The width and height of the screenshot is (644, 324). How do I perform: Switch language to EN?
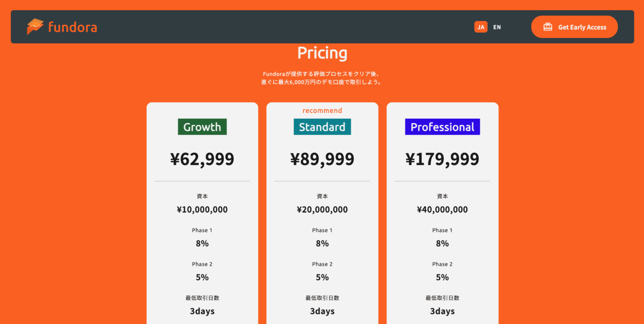[x=497, y=27]
